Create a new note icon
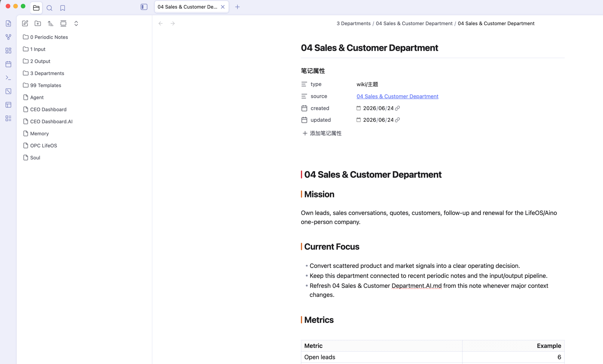This screenshot has height=364, width=603. coord(25,23)
